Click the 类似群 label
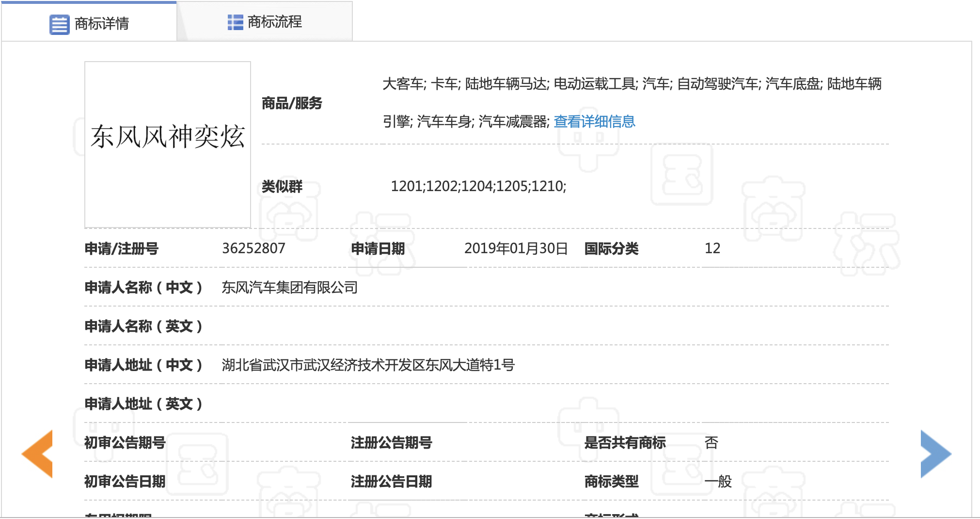Screen dimensions: 980x519 [x=282, y=186]
